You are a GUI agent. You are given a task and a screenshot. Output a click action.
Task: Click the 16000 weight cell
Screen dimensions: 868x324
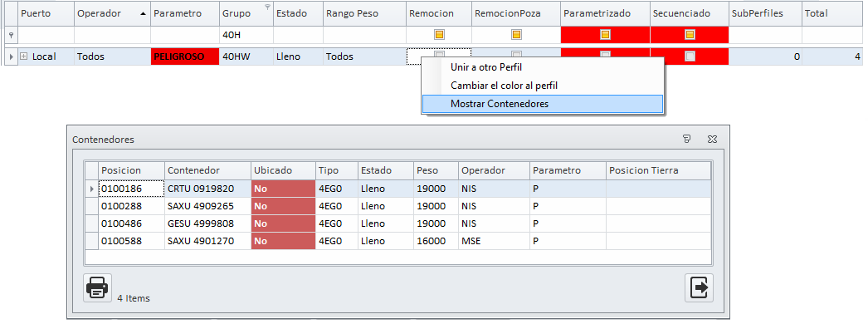pyautogui.click(x=436, y=241)
